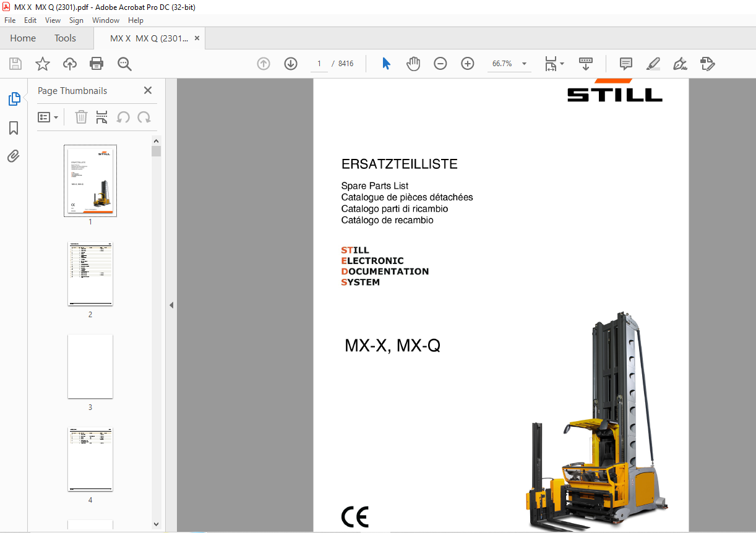756x533 pixels.
Task: Open the Bookmarks sidebar panel
Action: click(14, 128)
